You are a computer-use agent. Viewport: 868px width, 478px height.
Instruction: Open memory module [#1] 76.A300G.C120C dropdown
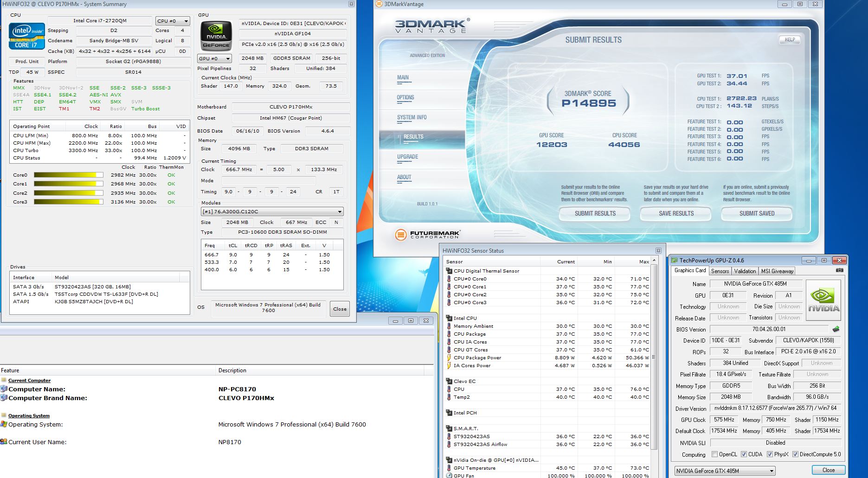click(272, 212)
